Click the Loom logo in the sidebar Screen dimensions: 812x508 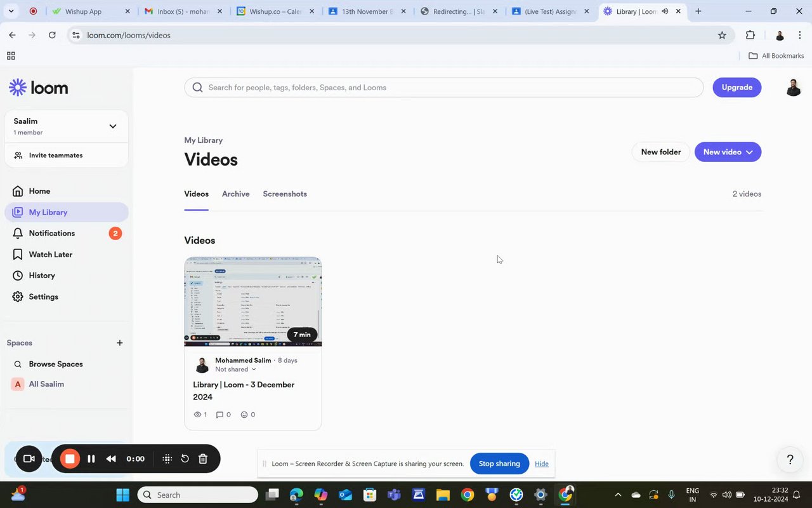(39, 88)
